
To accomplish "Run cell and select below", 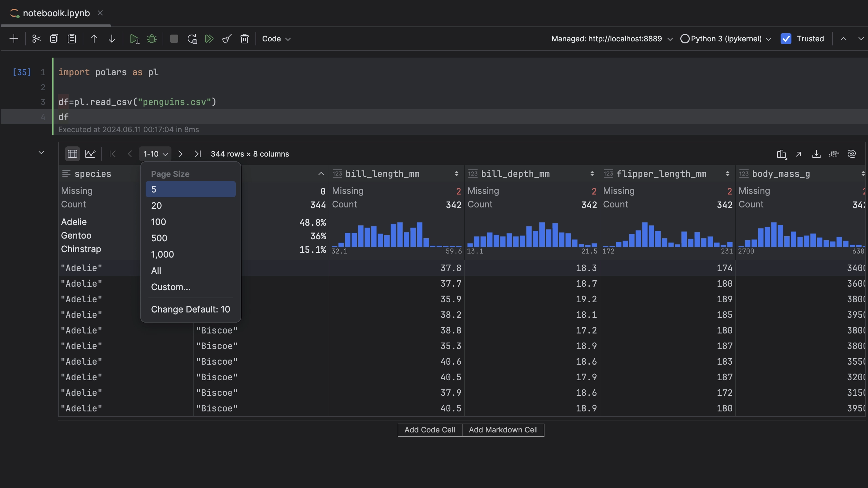I will [x=134, y=39].
